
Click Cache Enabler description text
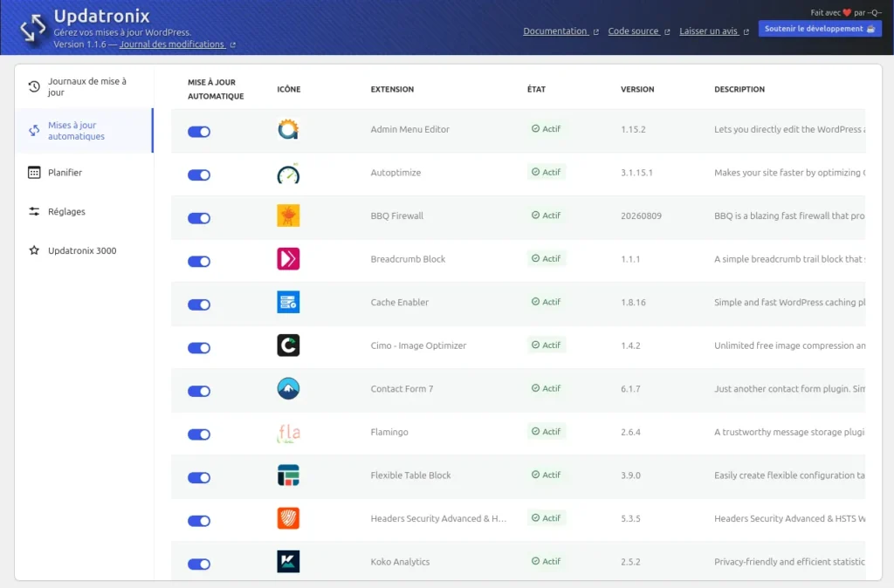point(789,303)
